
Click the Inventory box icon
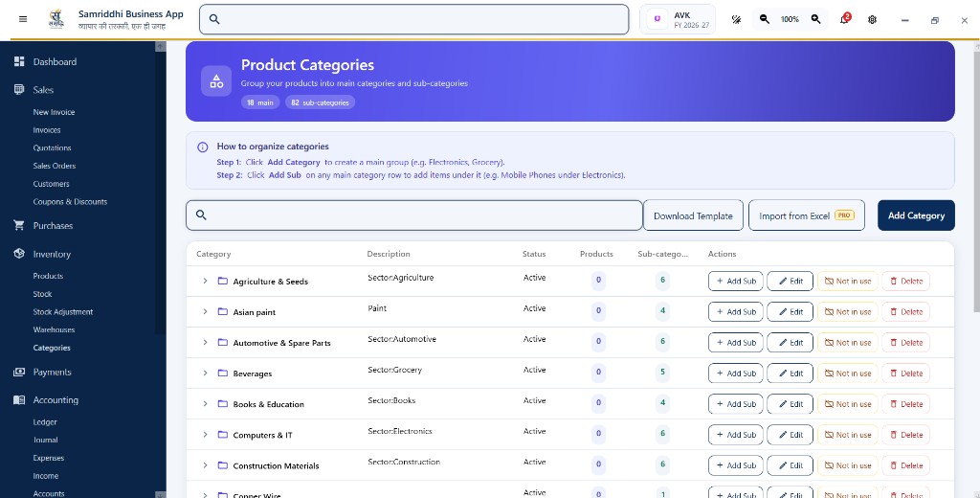pyautogui.click(x=19, y=254)
